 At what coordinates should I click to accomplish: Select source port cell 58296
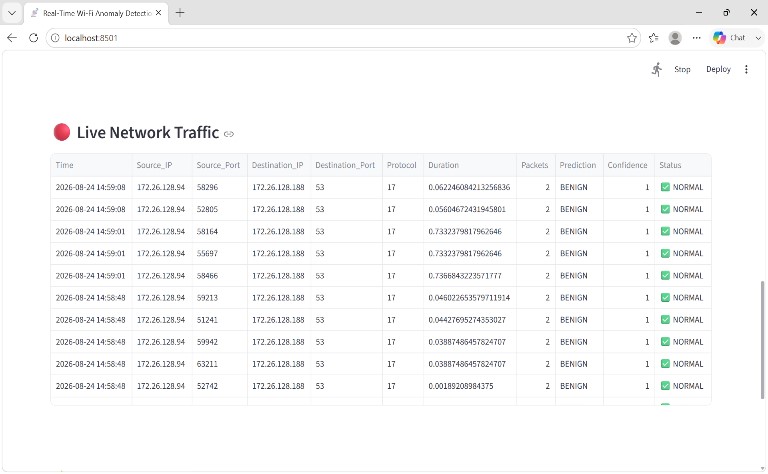[219, 187]
